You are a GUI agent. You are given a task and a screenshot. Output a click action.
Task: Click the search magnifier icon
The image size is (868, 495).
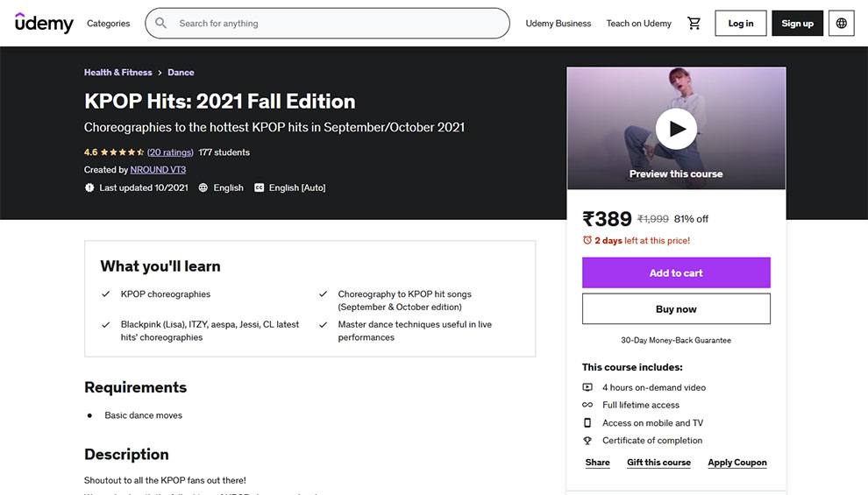[x=160, y=24]
